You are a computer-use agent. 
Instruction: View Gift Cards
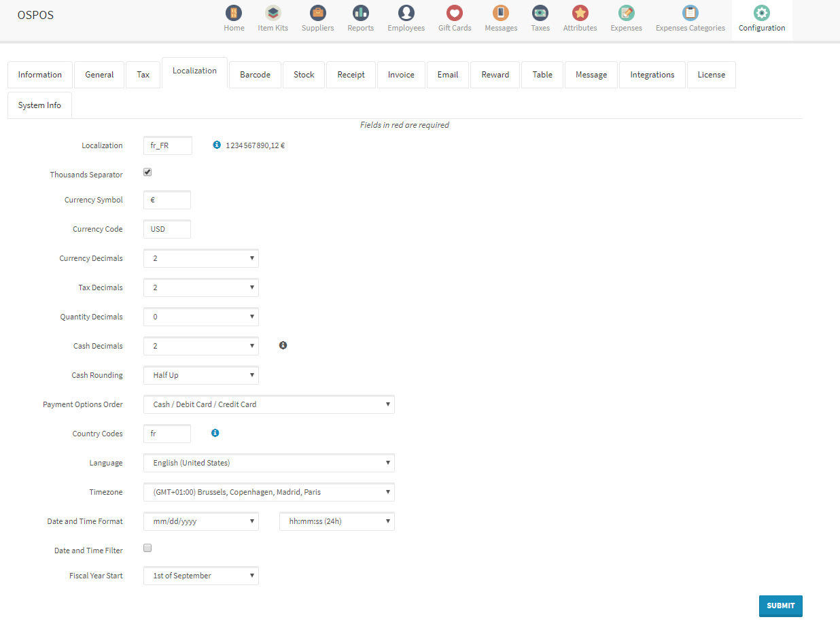click(454, 18)
